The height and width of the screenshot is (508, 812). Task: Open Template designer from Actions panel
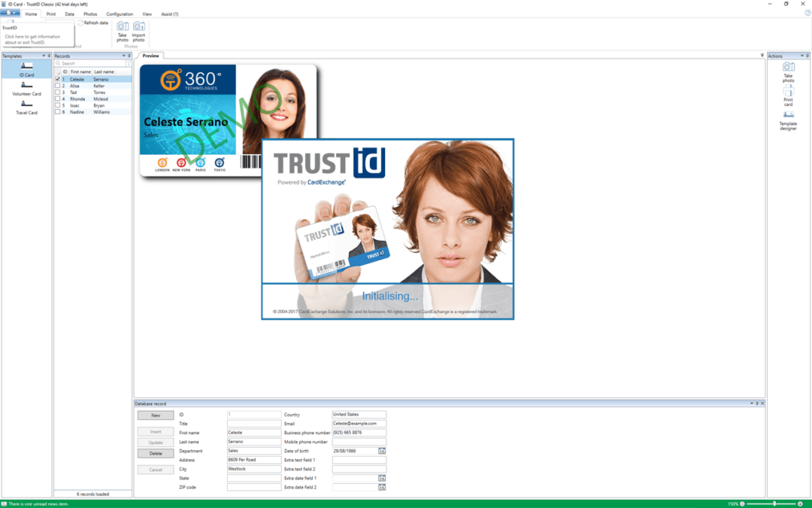tap(788, 120)
